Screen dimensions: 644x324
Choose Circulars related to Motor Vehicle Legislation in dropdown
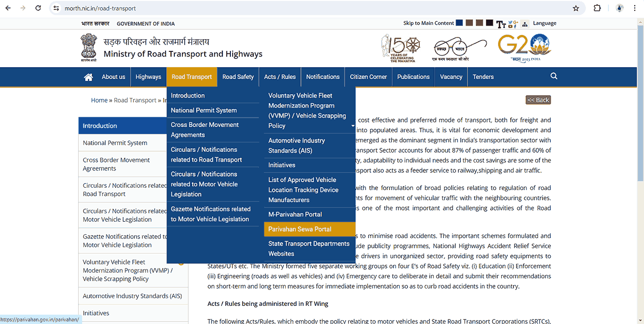[x=213, y=184]
